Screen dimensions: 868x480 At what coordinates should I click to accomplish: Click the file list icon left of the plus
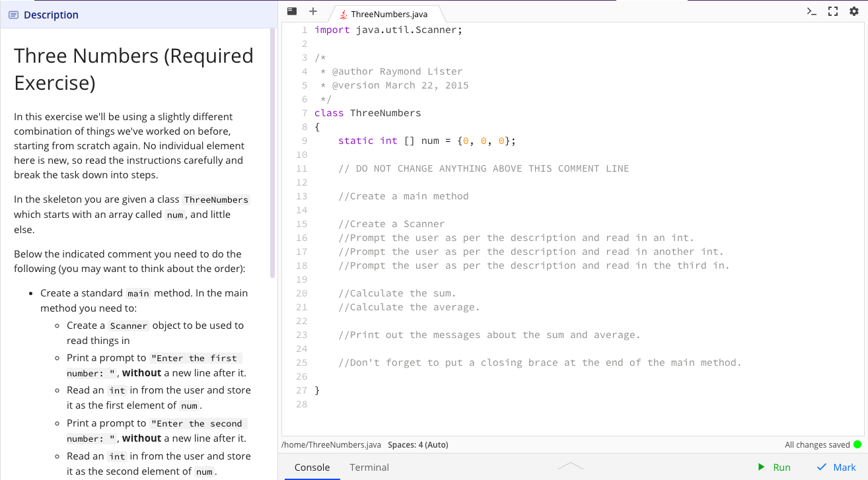point(291,11)
